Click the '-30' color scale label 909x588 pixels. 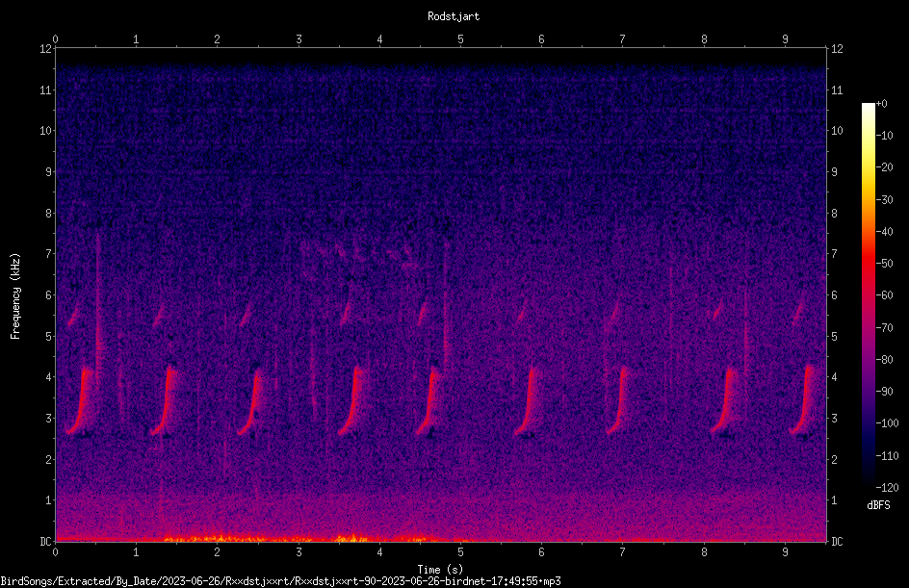884,200
